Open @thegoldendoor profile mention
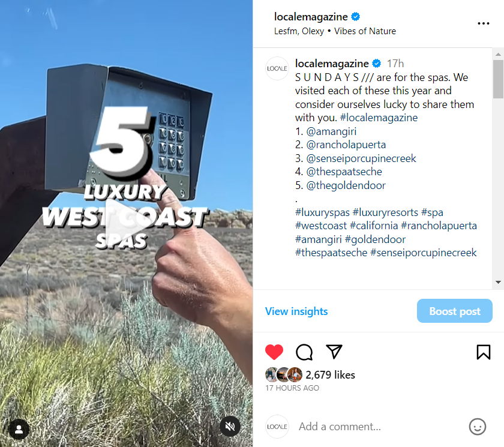 pos(346,185)
